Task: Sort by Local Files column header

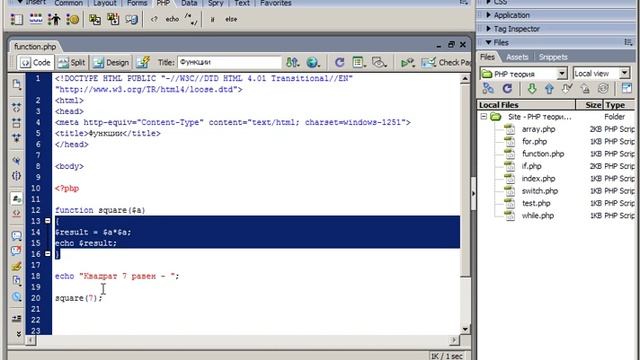Action: point(526,105)
